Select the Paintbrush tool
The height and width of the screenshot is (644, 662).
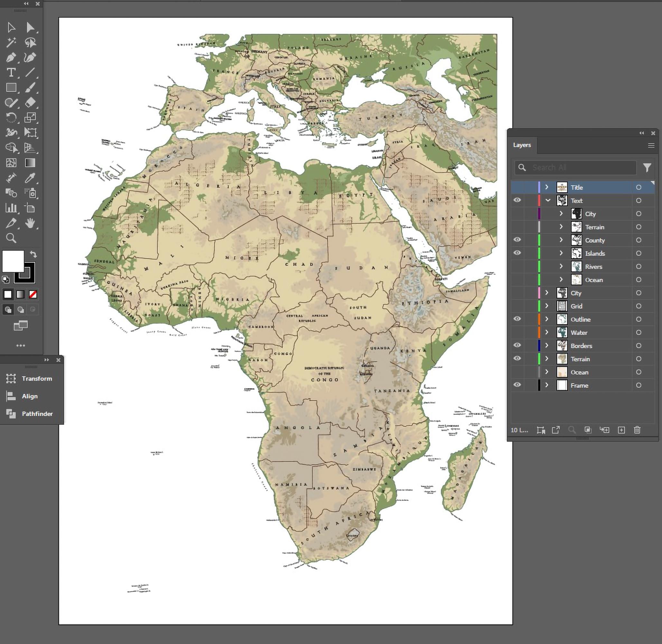30,88
